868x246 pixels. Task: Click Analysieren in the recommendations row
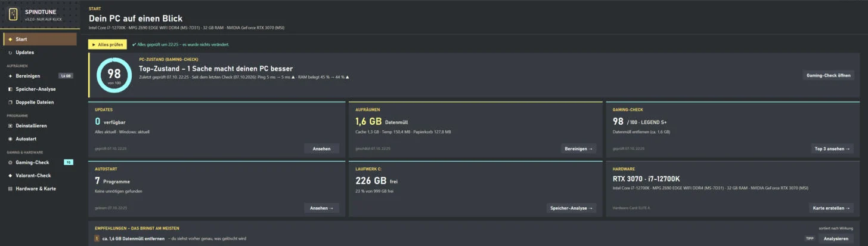[836, 238]
